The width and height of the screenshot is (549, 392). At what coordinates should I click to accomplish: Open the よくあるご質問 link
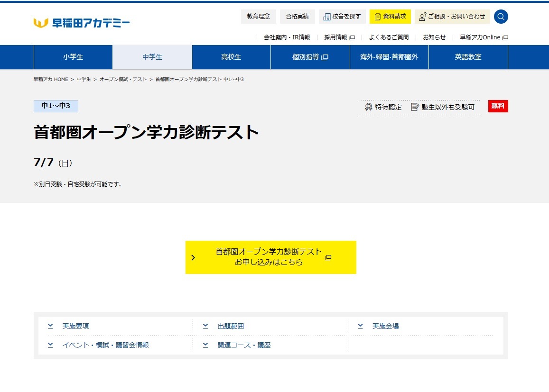tap(389, 37)
